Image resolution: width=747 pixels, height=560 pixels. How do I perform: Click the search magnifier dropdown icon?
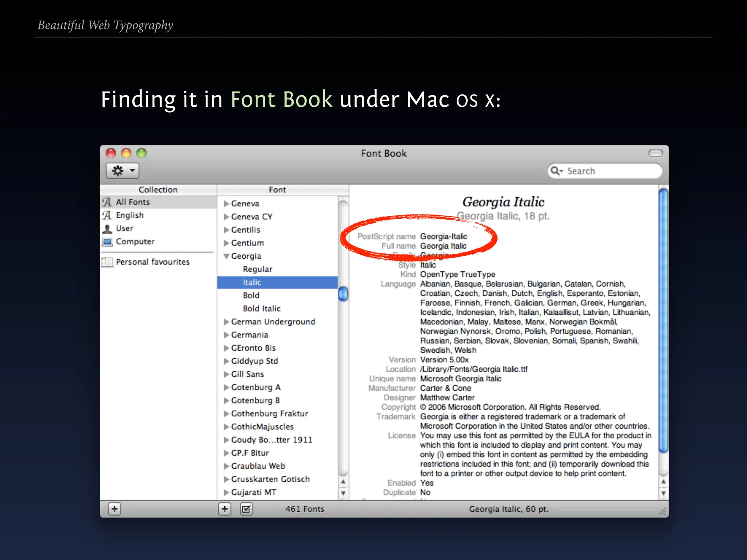tap(557, 171)
